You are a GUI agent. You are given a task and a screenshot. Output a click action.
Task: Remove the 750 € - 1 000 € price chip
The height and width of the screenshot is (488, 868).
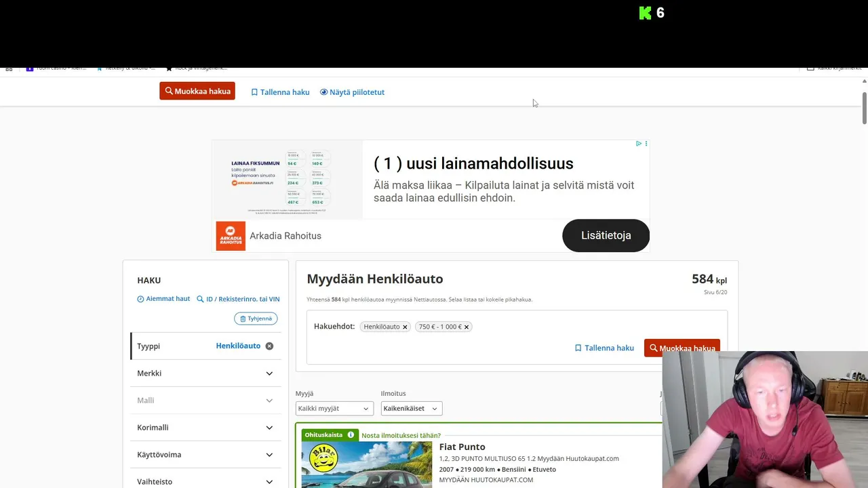point(467,327)
